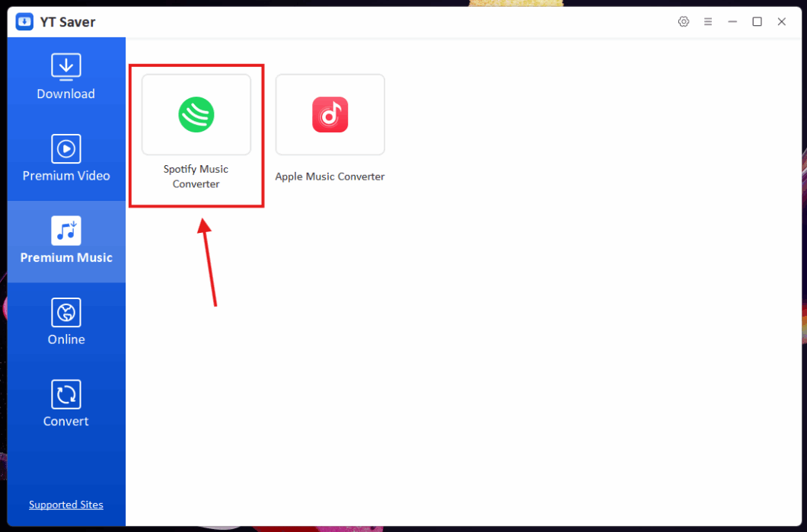Launch the Spotify Music Converter tool
This screenshot has width=807, height=532.
click(196, 115)
